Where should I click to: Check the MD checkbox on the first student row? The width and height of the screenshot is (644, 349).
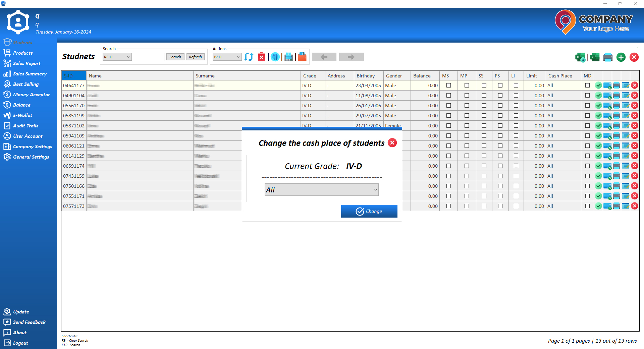pos(587,85)
